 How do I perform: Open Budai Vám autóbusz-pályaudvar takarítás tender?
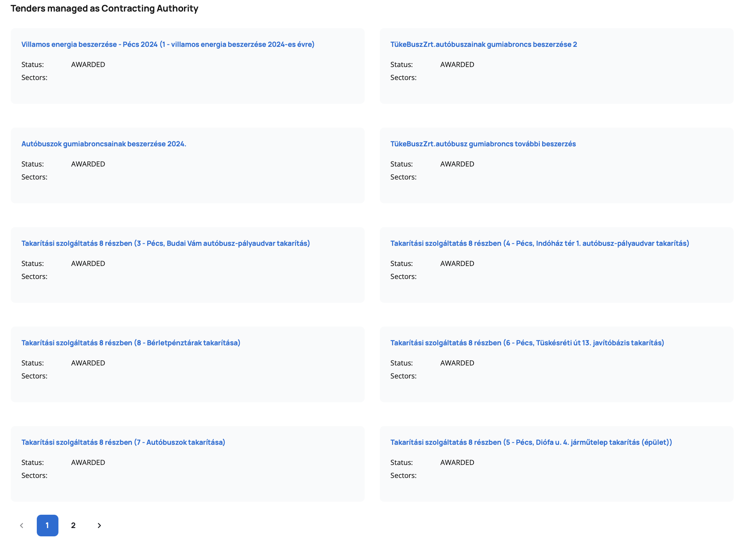(166, 243)
